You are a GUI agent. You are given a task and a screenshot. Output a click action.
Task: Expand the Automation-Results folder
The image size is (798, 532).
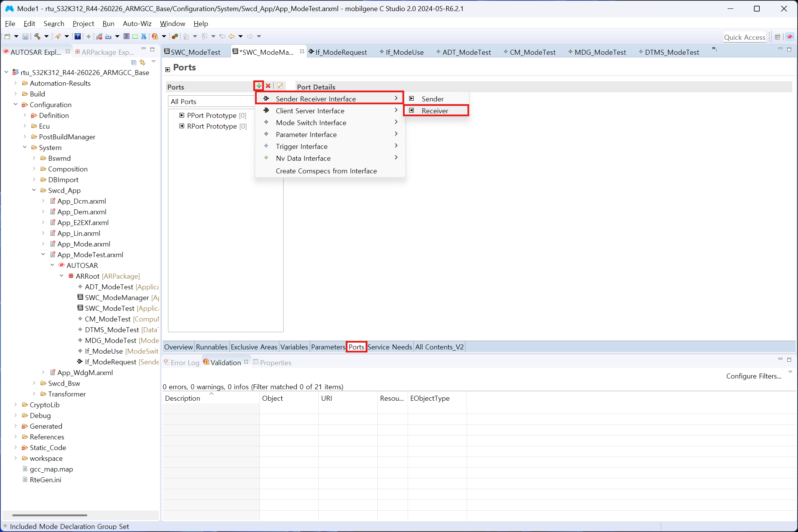(16, 83)
